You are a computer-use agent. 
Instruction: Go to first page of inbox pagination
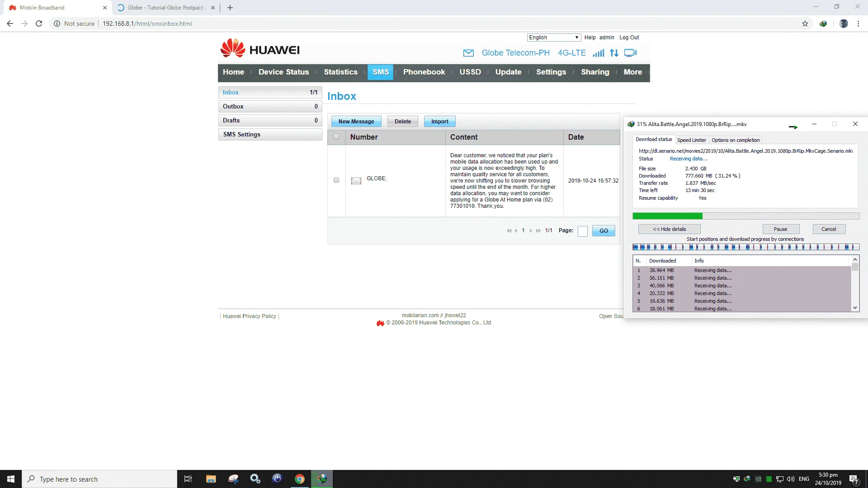click(509, 230)
